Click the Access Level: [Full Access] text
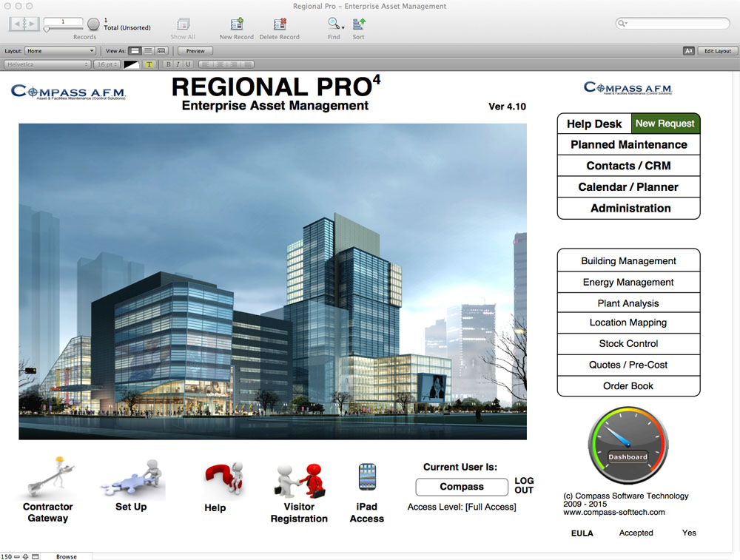The width and height of the screenshot is (740, 560). click(x=462, y=507)
